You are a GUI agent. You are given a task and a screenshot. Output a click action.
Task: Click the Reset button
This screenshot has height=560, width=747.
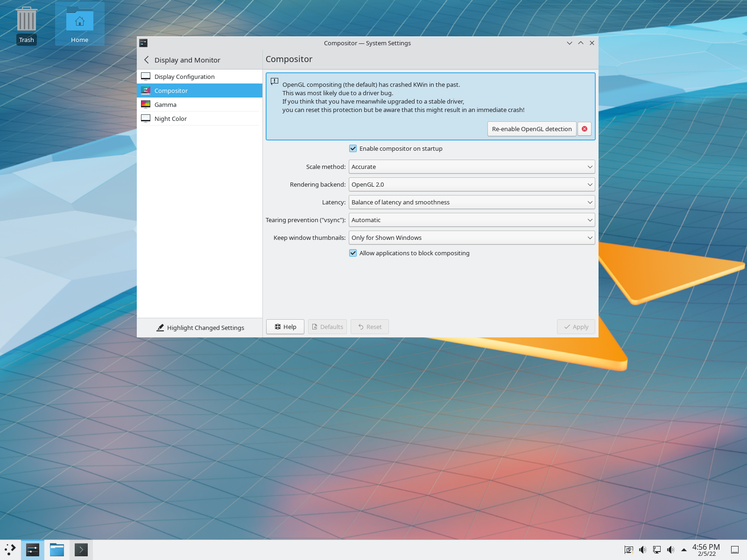(370, 327)
